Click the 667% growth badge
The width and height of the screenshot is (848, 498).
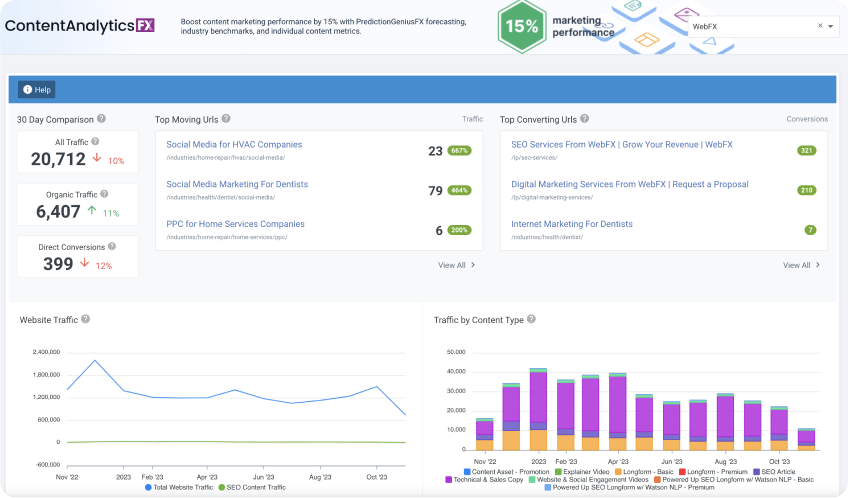tap(459, 151)
